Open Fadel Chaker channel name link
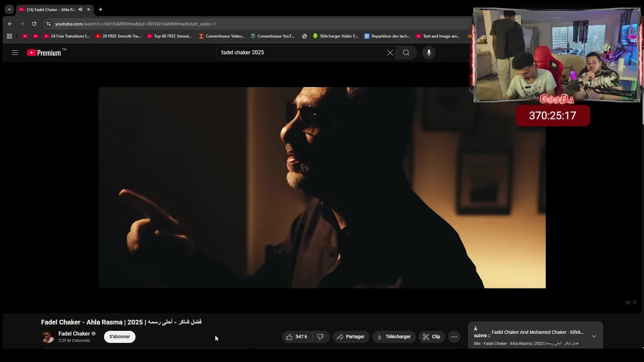Viewport: 644px width, 362px height. coord(74,334)
